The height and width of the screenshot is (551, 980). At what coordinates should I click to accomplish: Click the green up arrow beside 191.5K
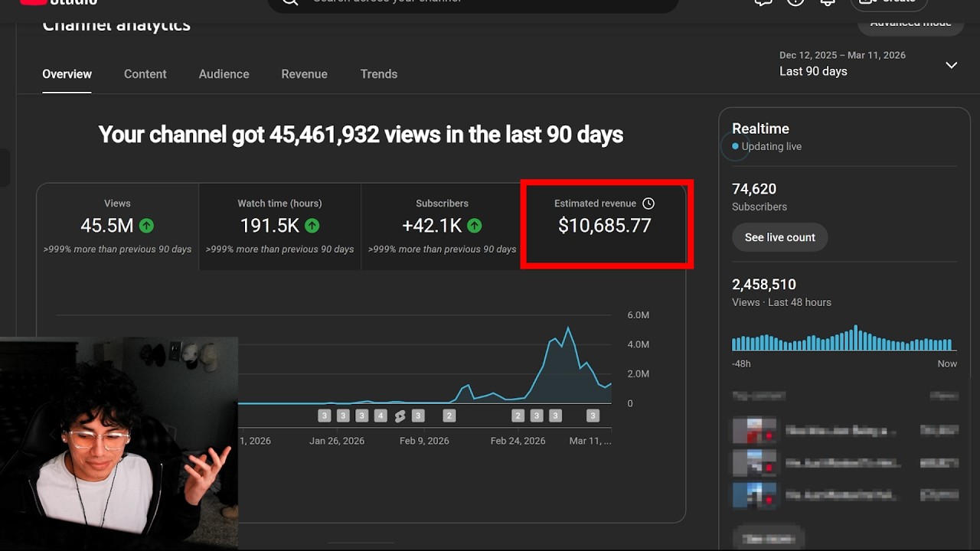point(312,226)
